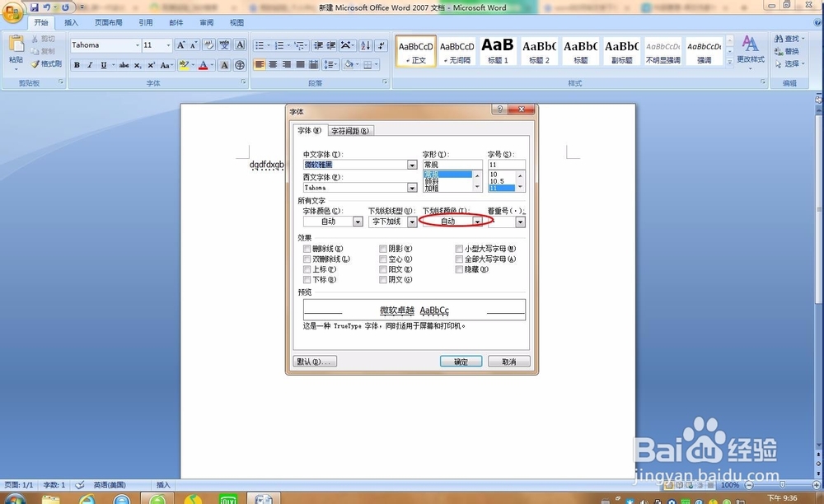Image resolution: width=824 pixels, height=504 pixels.
Task: Check the 上标 superscript option
Action: pos(307,269)
